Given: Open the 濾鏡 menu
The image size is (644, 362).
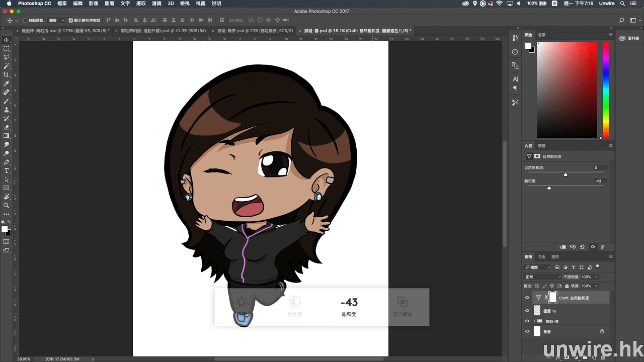Looking at the screenshot, I should coord(156,4).
